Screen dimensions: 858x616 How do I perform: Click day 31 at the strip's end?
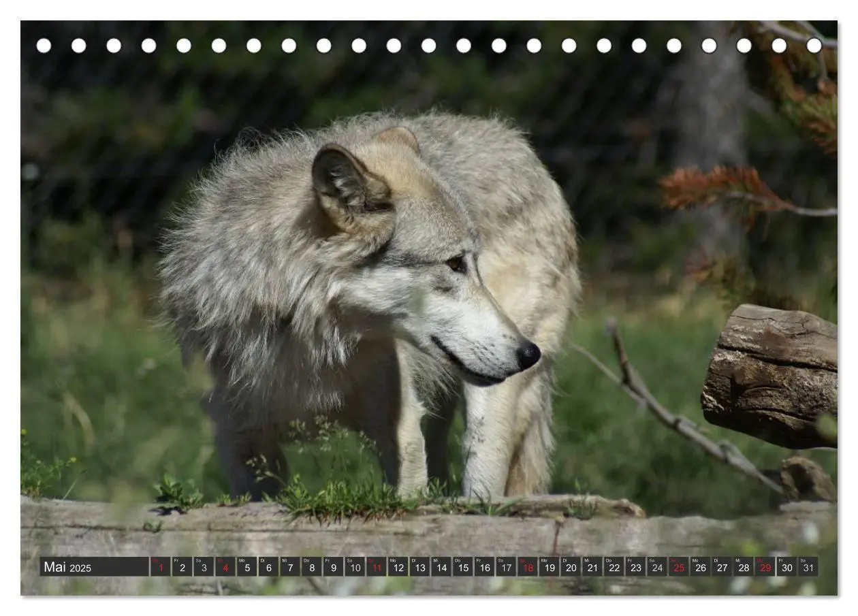pos(808,567)
